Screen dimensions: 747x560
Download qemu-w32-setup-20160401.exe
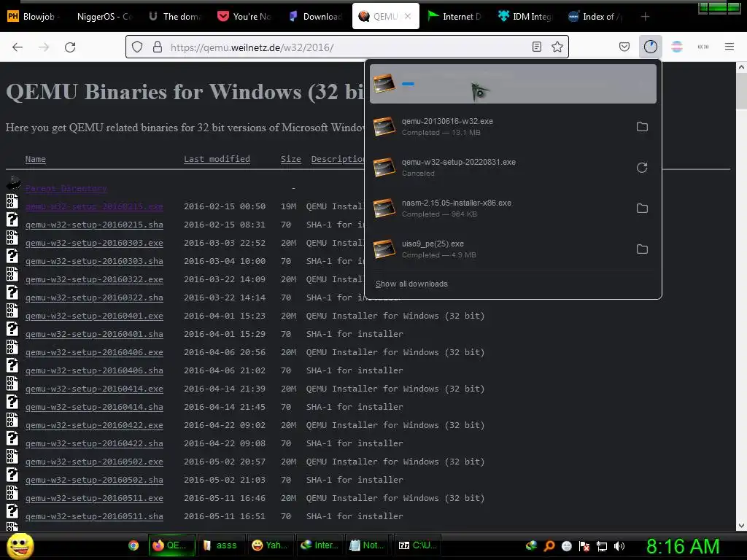(x=94, y=316)
